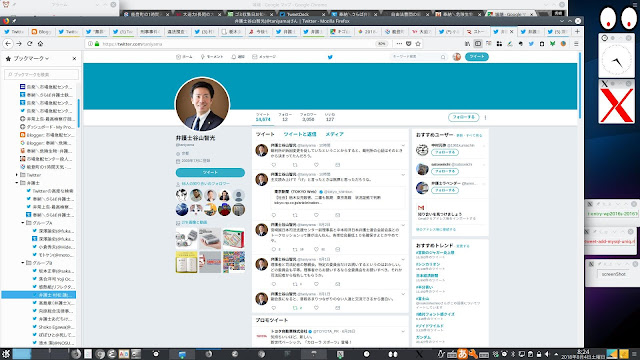Collapse the 弁護士 bookmark folder
This screenshot has width=640, height=360.
pos(17,183)
